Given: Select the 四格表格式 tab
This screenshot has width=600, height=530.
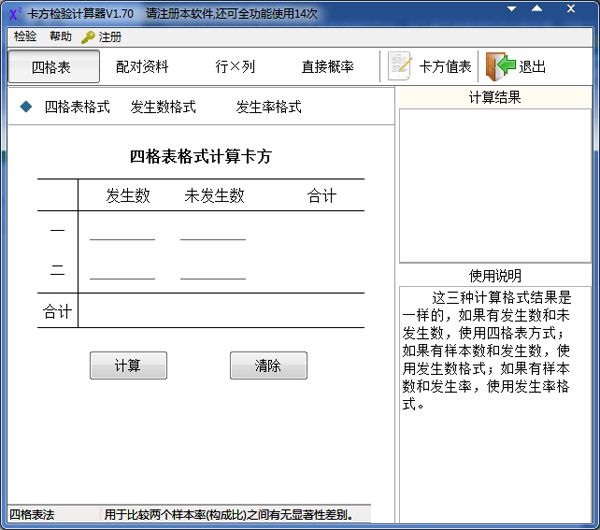Looking at the screenshot, I should pos(77,107).
